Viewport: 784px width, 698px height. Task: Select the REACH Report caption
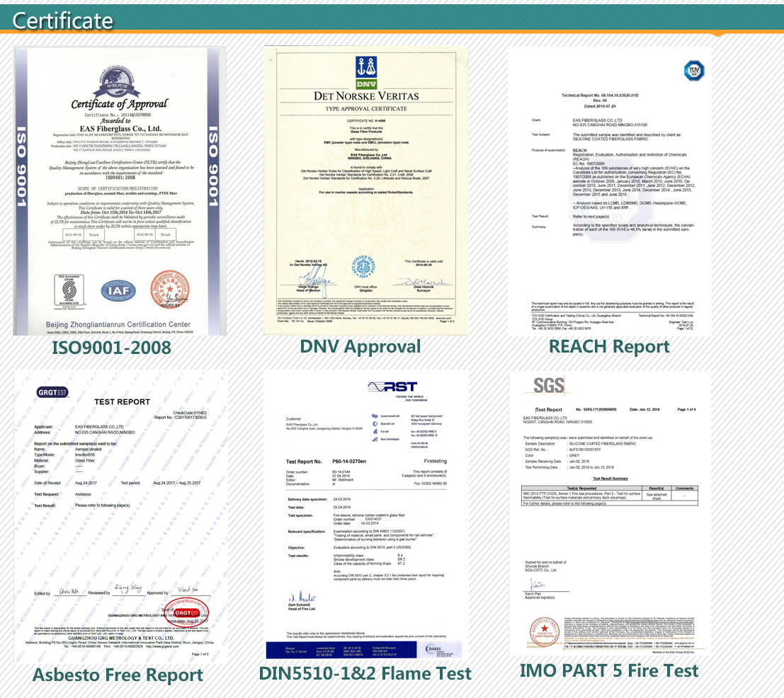[x=610, y=346]
